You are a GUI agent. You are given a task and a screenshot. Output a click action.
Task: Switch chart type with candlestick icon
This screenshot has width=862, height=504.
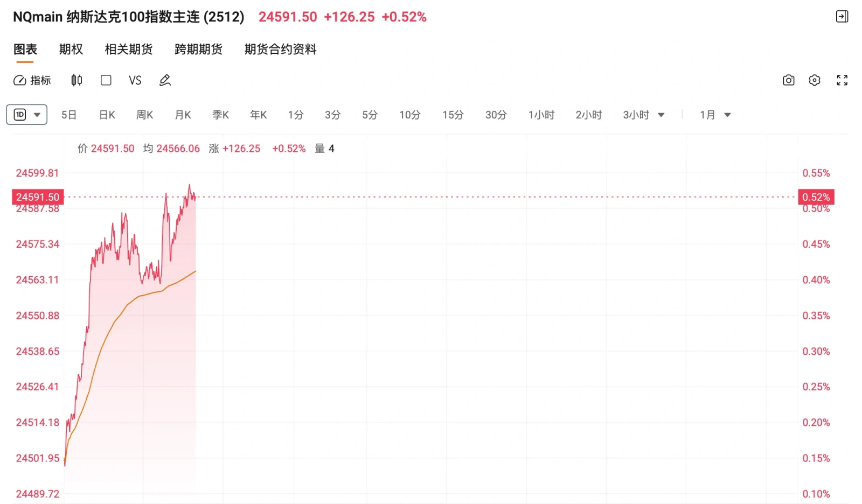pyautogui.click(x=77, y=80)
